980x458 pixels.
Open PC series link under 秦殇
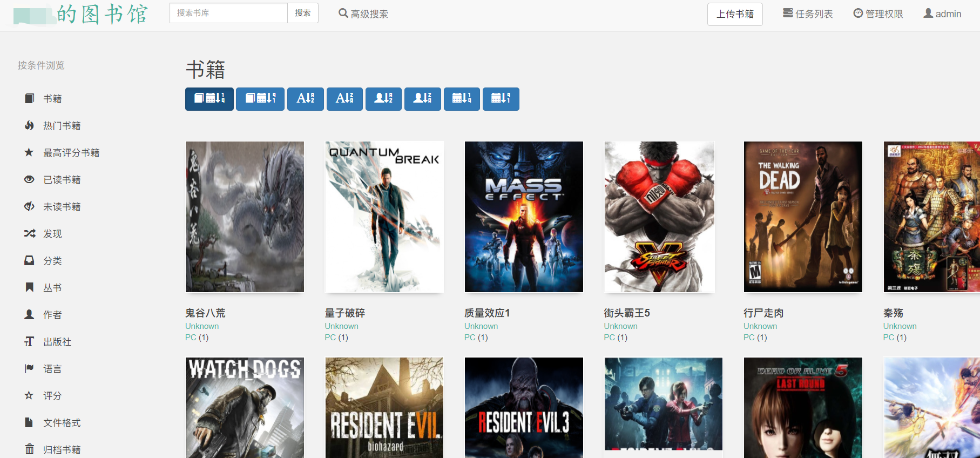pos(889,338)
